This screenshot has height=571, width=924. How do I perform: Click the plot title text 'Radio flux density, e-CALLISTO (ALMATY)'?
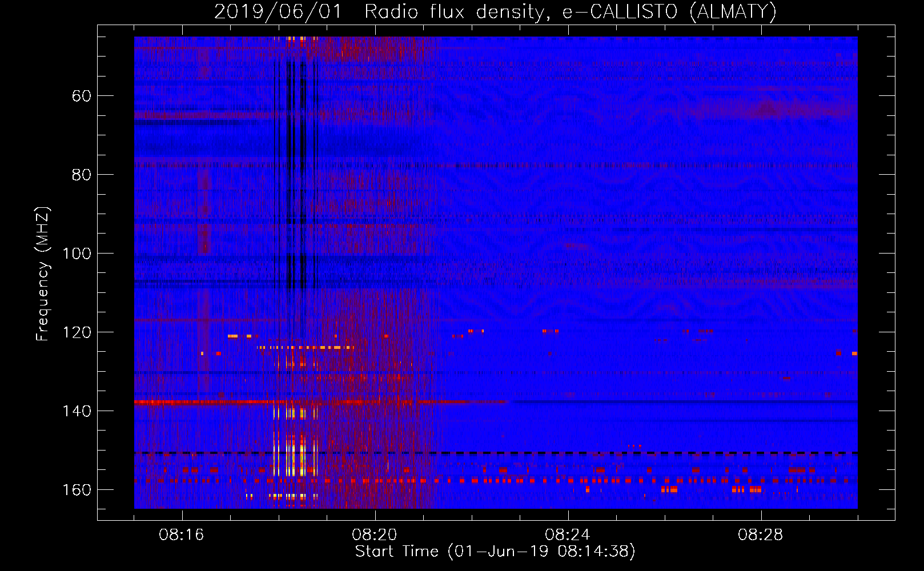pos(571,12)
